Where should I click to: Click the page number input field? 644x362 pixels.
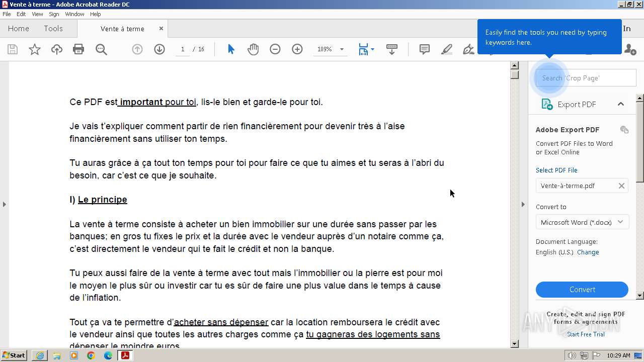(x=183, y=49)
